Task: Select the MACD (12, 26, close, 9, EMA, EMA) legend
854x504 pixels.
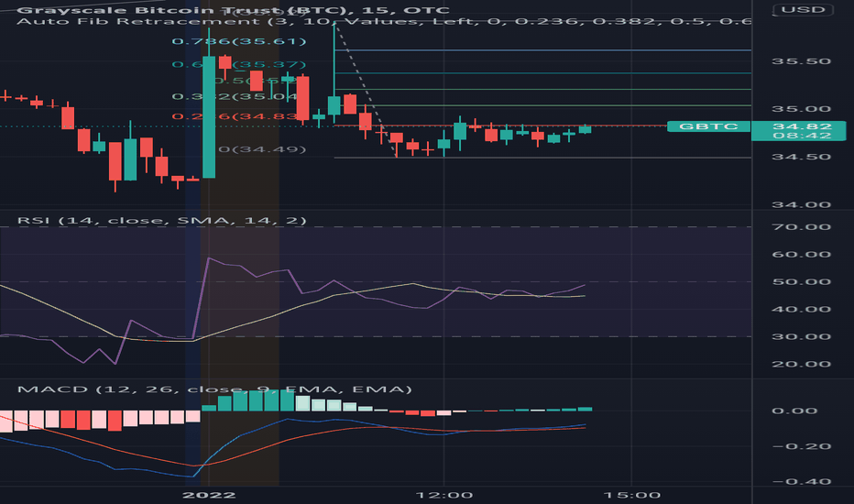Action: click(214, 389)
